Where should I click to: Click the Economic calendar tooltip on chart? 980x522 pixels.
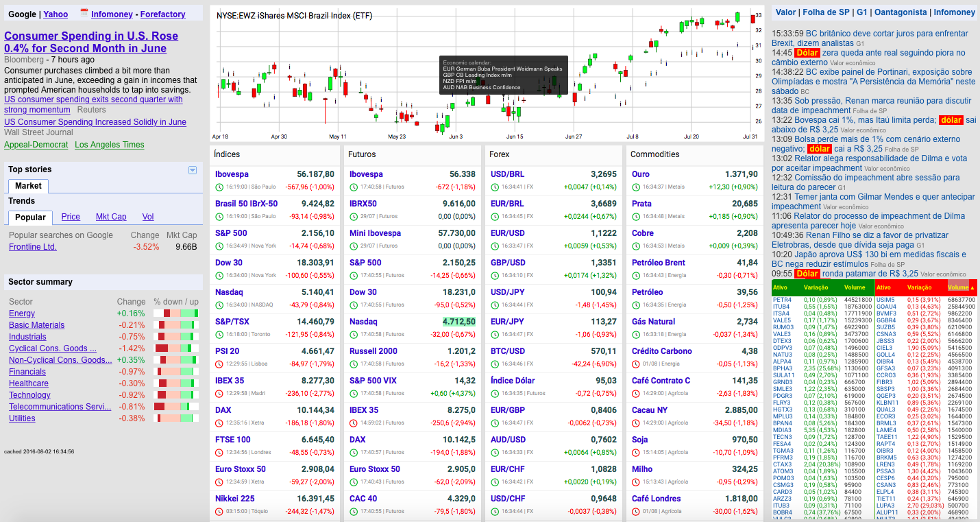click(504, 75)
